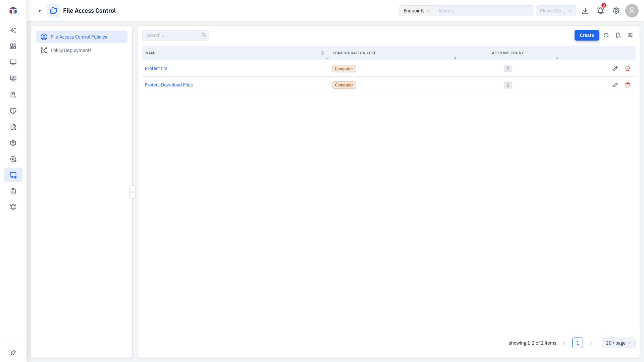Click Computer tag in Protect Download Files row
The width and height of the screenshot is (644, 362).
pos(344,85)
